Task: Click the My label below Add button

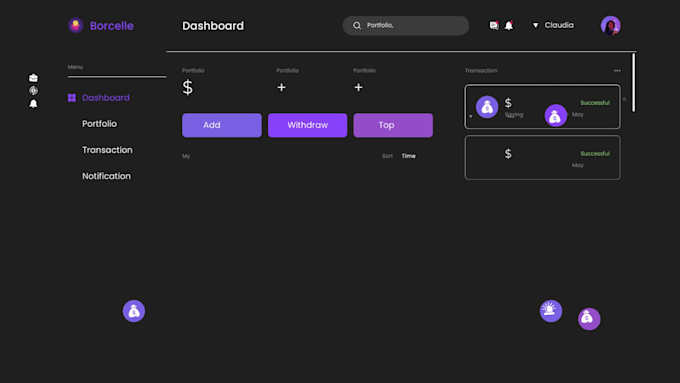Action: [x=186, y=156]
